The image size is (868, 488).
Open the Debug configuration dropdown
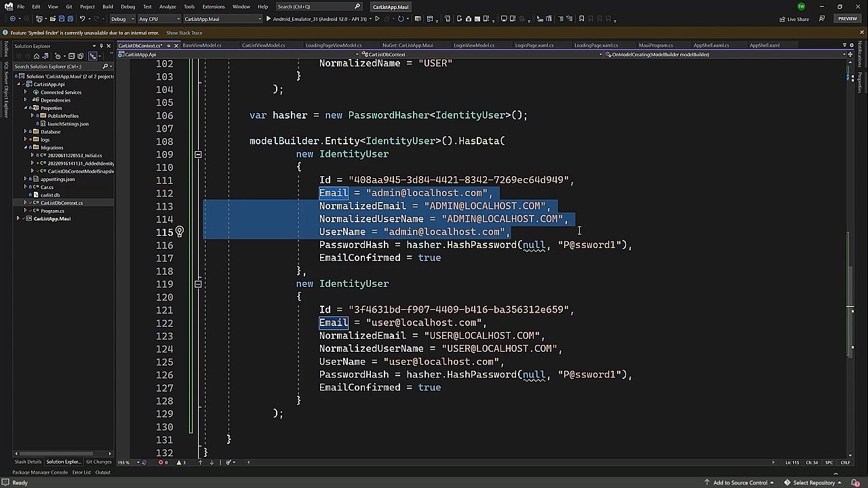pyautogui.click(x=123, y=19)
